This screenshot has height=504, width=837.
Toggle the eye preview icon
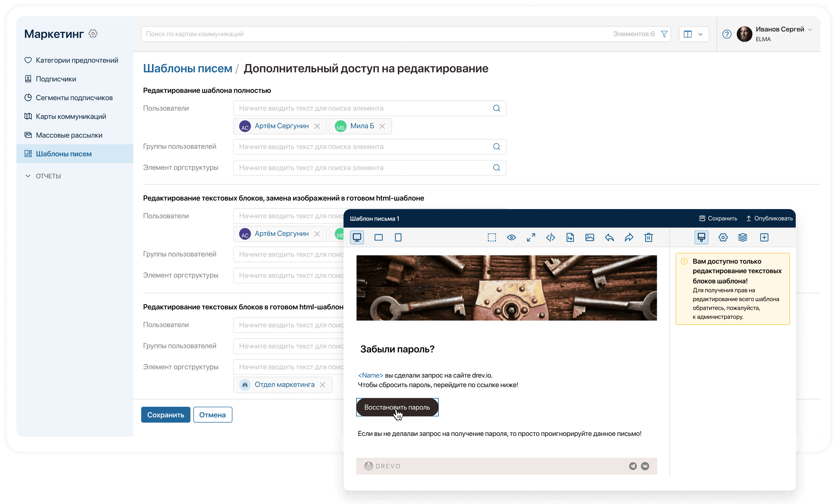click(x=511, y=237)
